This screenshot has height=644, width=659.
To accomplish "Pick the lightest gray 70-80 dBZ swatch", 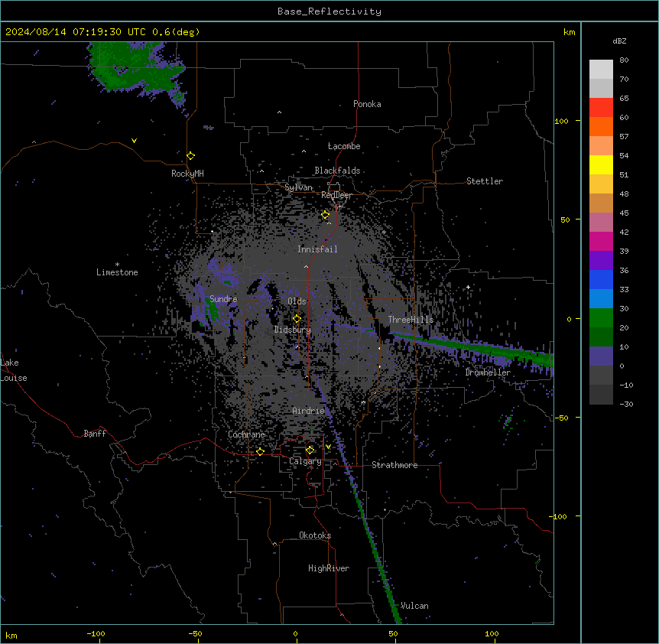I will [x=601, y=70].
